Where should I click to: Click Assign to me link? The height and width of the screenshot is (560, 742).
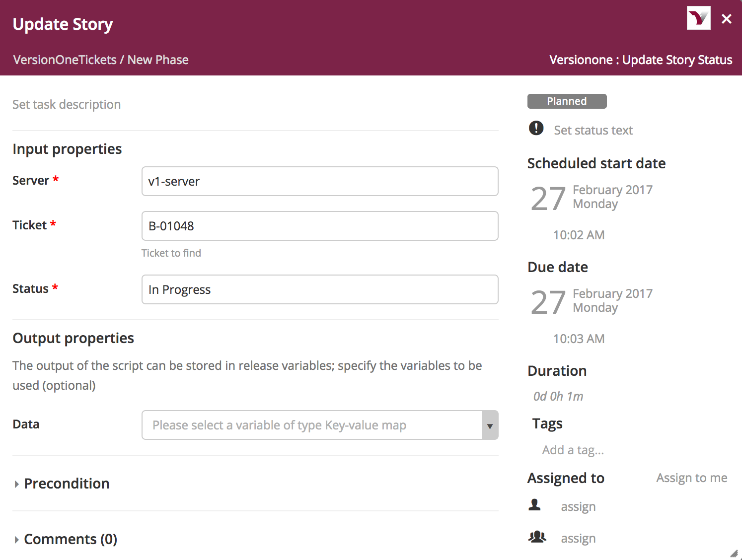691,478
